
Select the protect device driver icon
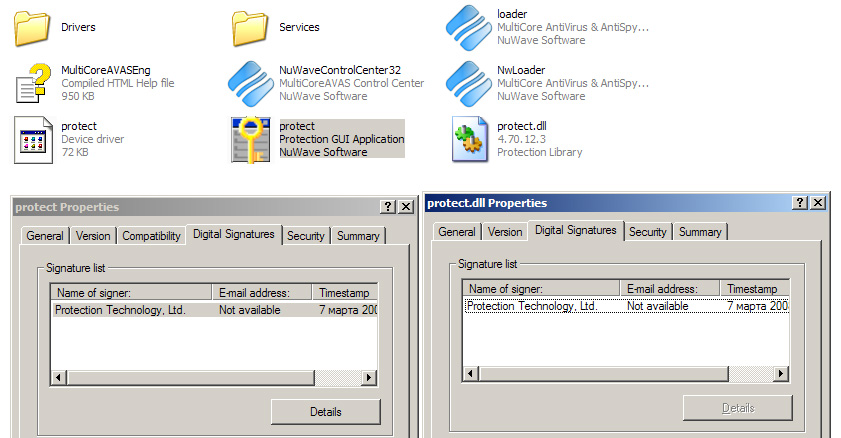pyautogui.click(x=33, y=140)
